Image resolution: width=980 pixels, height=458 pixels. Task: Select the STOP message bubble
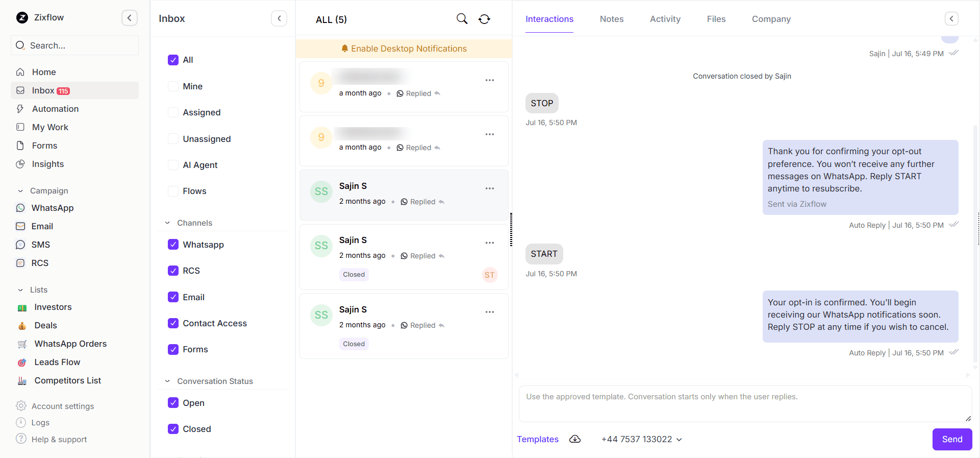(542, 103)
